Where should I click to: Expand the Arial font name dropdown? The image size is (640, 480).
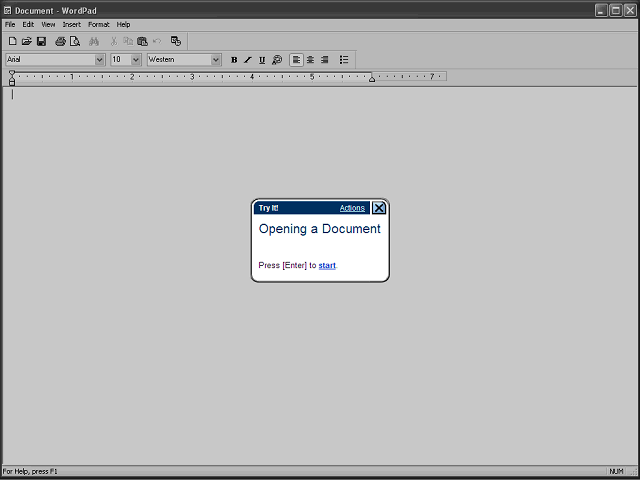pyautogui.click(x=99, y=60)
